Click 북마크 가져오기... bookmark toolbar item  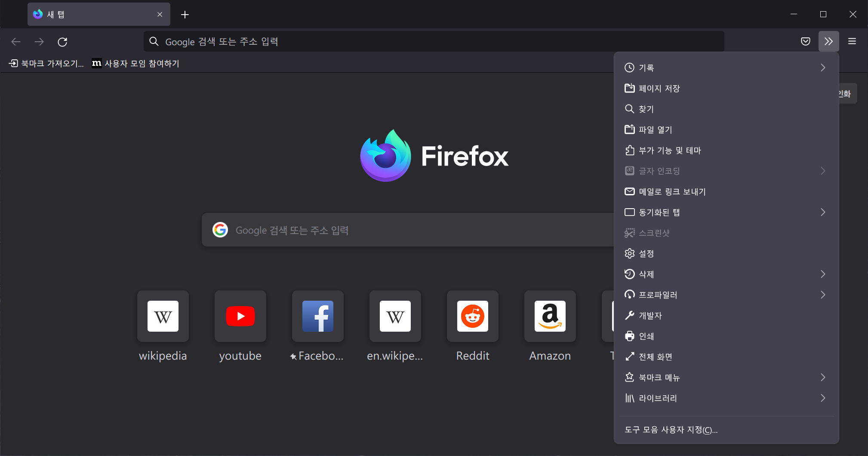(46, 64)
